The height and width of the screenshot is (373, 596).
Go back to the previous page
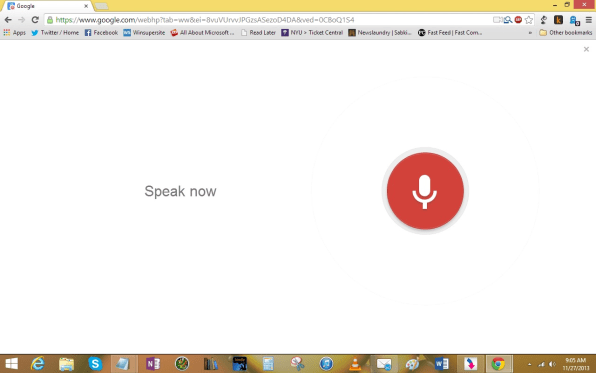8,20
